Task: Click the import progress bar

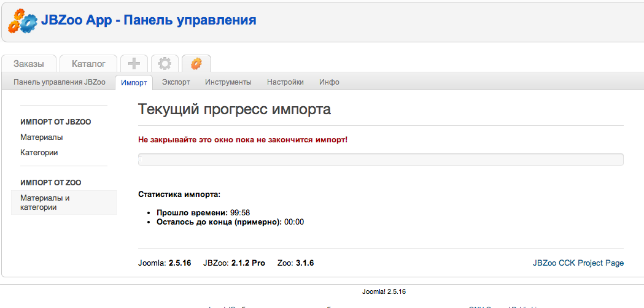Action: pyautogui.click(x=381, y=160)
